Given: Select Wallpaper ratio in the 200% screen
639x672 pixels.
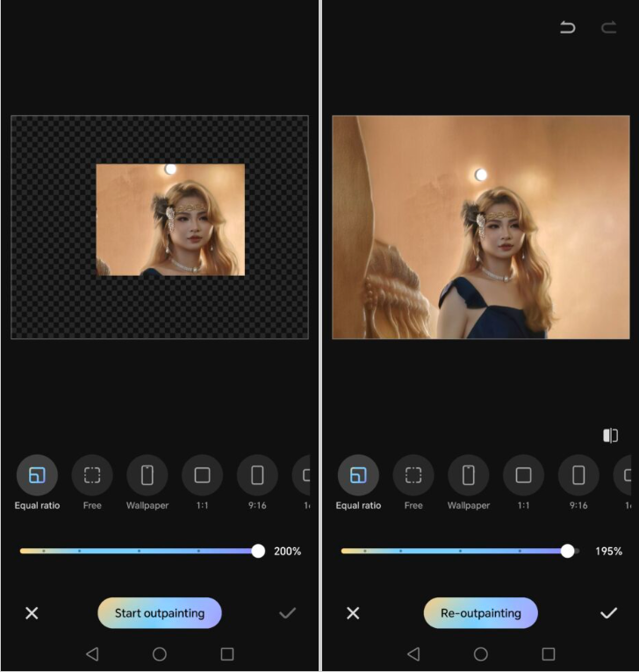Looking at the screenshot, I should click(x=147, y=475).
